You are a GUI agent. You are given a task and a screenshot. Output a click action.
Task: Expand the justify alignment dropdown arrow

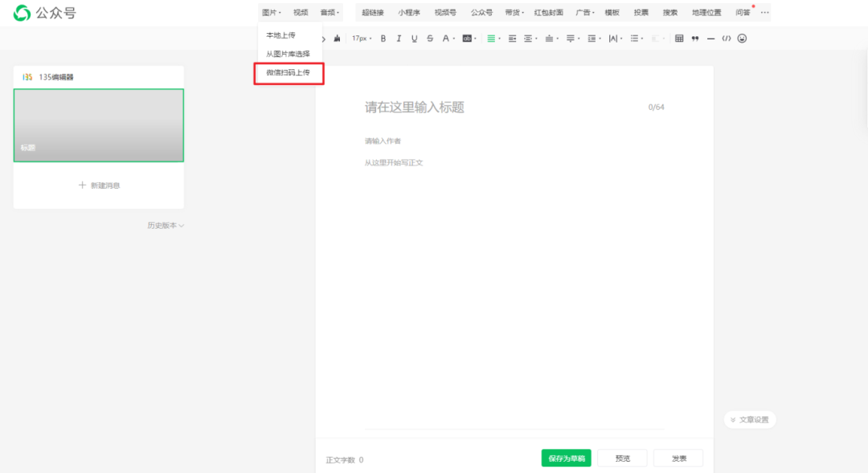[499, 39]
